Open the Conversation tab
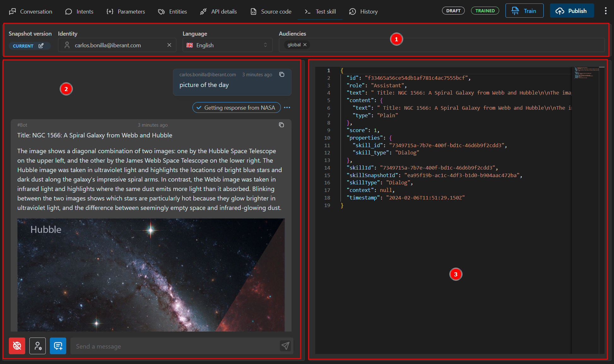Viewport: 614px width, 364px height. pos(31,12)
